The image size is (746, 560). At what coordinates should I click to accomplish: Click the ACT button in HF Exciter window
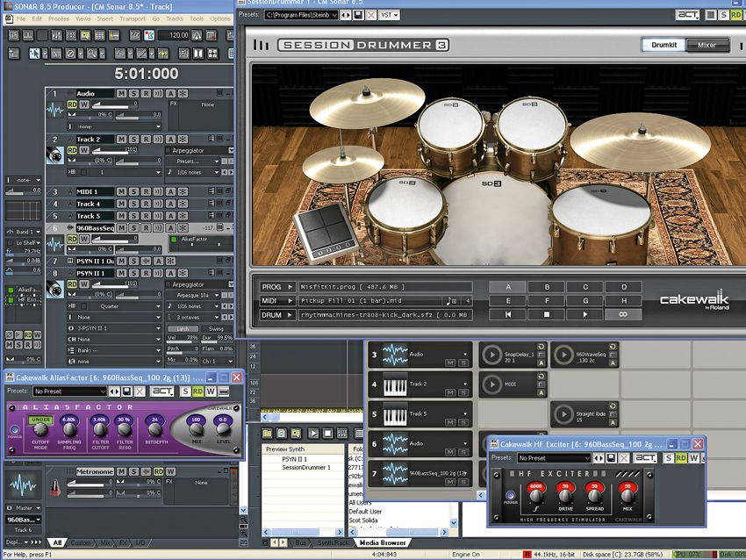tap(646, 458)
